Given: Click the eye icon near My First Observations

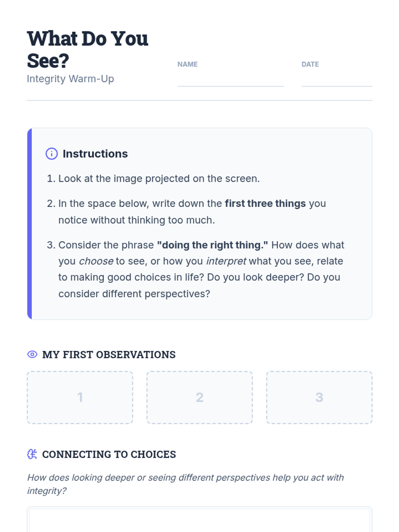Looking at the screenshot, I should tap(32, 354).
